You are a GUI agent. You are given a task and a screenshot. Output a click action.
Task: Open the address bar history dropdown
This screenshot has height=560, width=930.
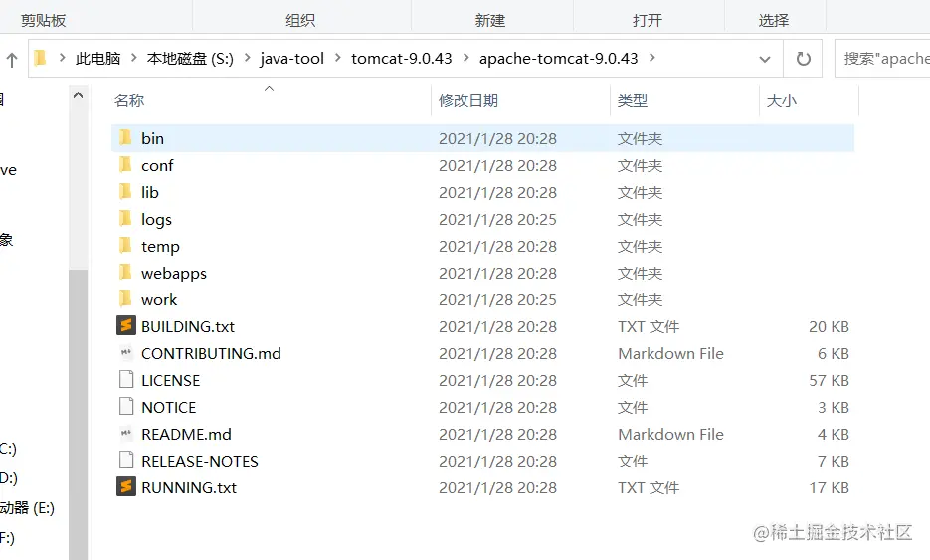coord(765,59)
